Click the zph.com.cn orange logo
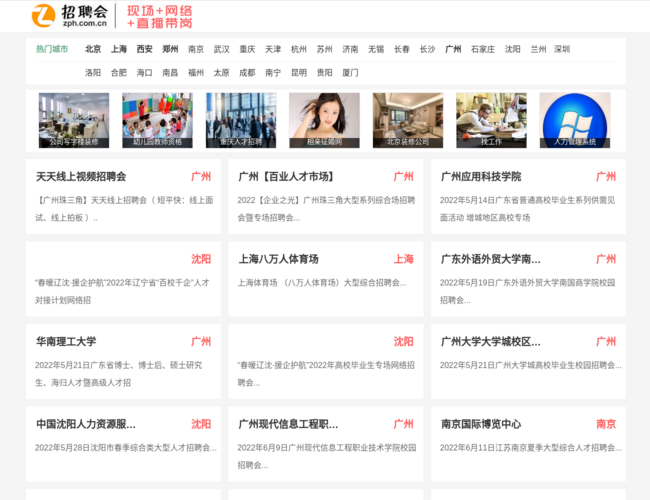 tap(70, 16)
